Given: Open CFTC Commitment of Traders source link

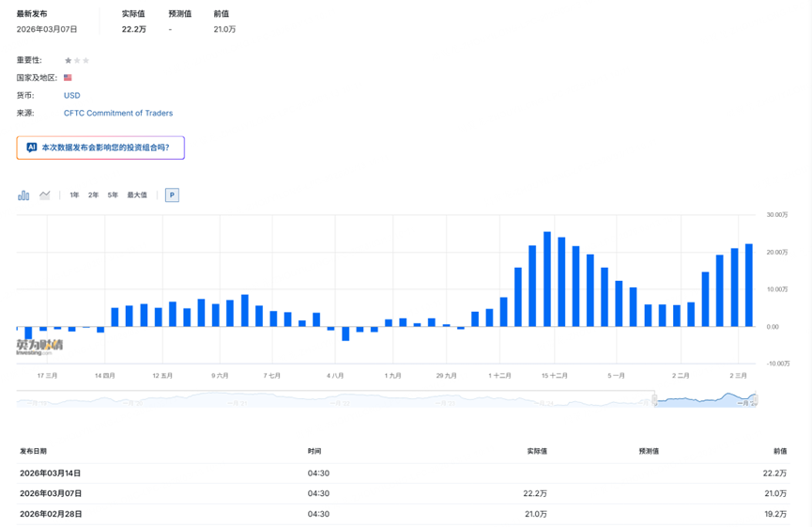Looking at the screenshot, I should (x=118, y=114).
